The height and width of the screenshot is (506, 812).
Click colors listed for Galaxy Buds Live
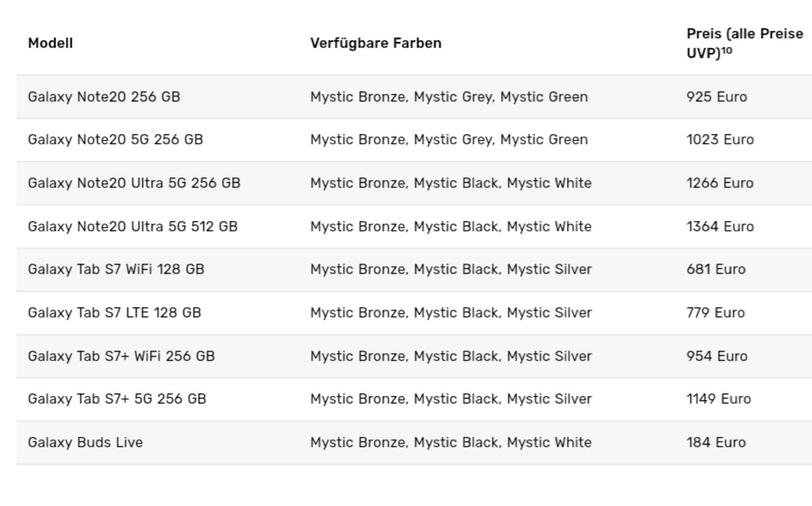(451, 442)
